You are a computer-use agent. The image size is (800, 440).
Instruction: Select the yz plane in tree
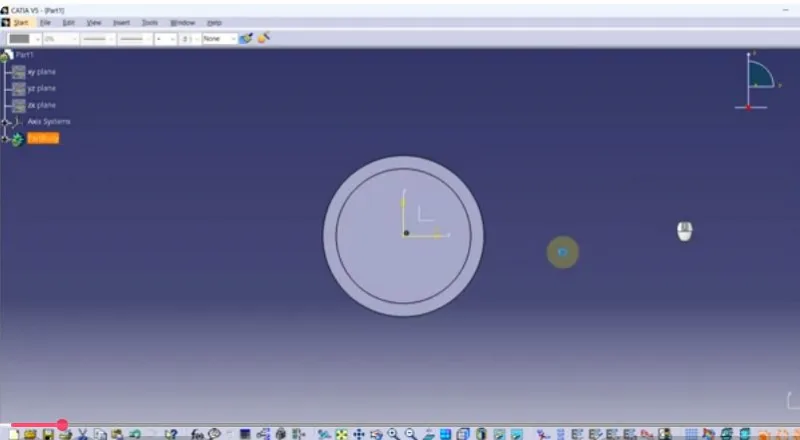(41, 88)
